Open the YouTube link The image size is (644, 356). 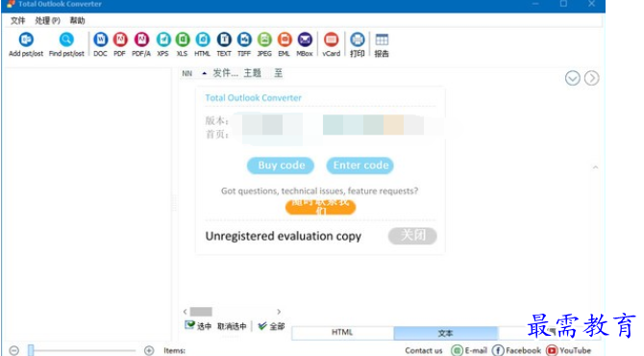point(568,350)
